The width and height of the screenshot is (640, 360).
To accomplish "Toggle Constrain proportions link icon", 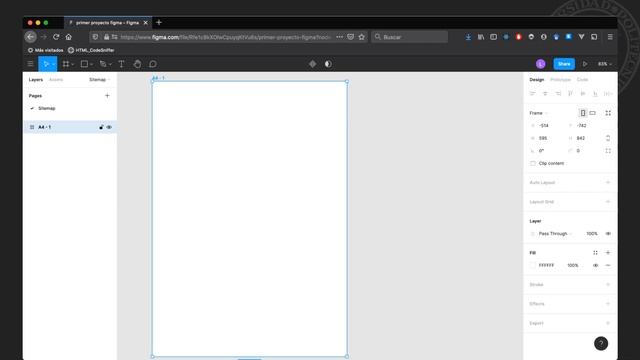I will pyautogui.click(x=608, y=138).
